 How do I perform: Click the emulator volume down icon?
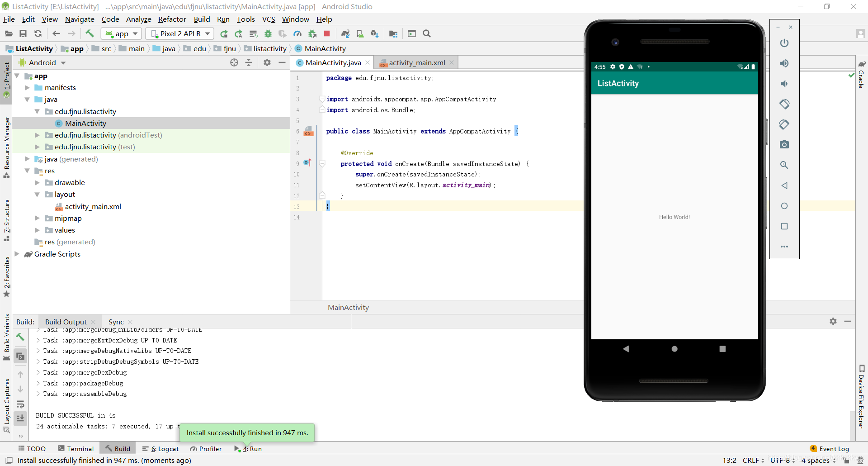tap(784, 84)
